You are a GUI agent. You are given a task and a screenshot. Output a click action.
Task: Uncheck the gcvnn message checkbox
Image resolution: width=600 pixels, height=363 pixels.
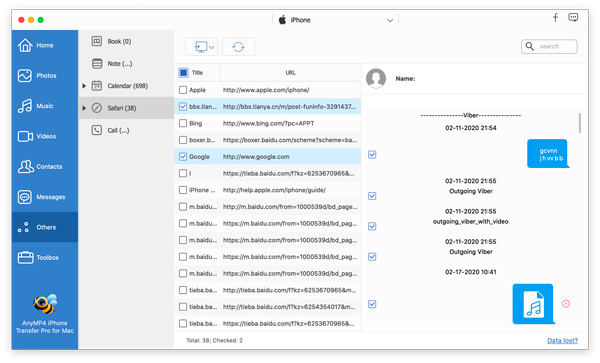click(372, 155)
